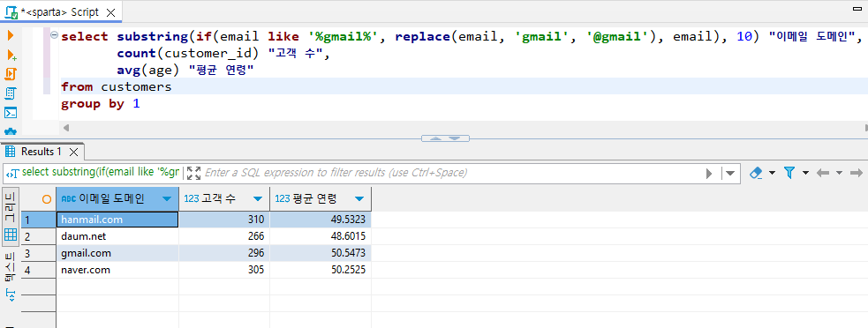The height and width of the screenshot is (328, 868).
Task: Minimize the editor panel
Action: [x=857, y=10]
